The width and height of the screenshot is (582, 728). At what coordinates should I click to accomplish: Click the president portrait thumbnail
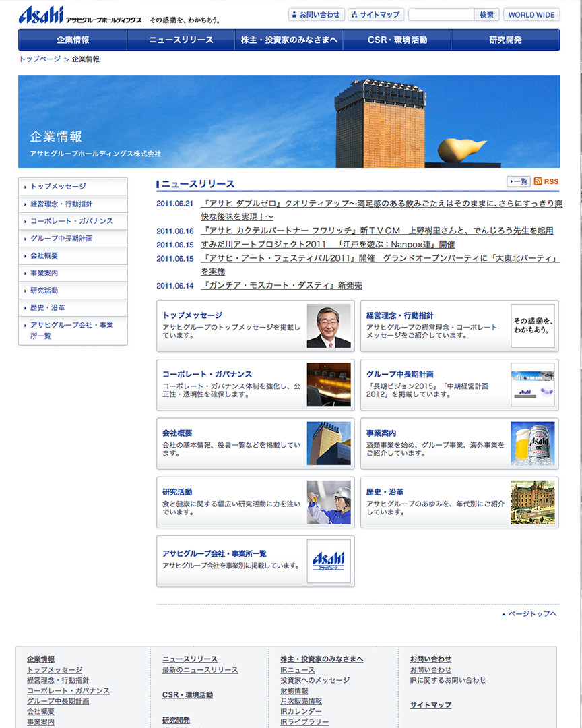click(x=329, y=326)
